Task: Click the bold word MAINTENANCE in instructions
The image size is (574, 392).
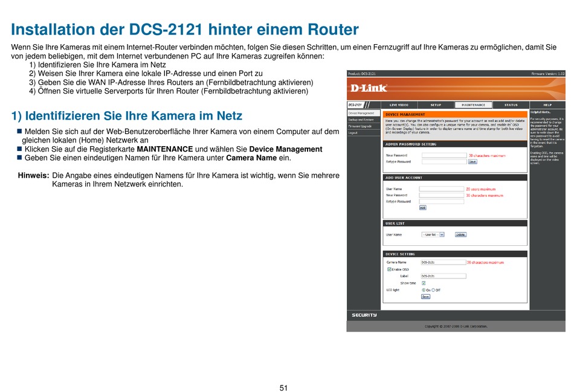Action: (165, 149)
